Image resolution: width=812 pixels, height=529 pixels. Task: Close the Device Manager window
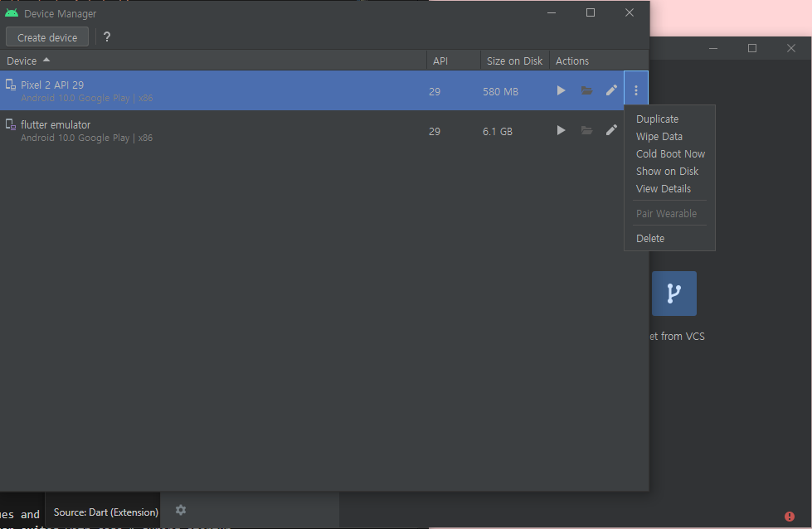click(x=630, y=12)
